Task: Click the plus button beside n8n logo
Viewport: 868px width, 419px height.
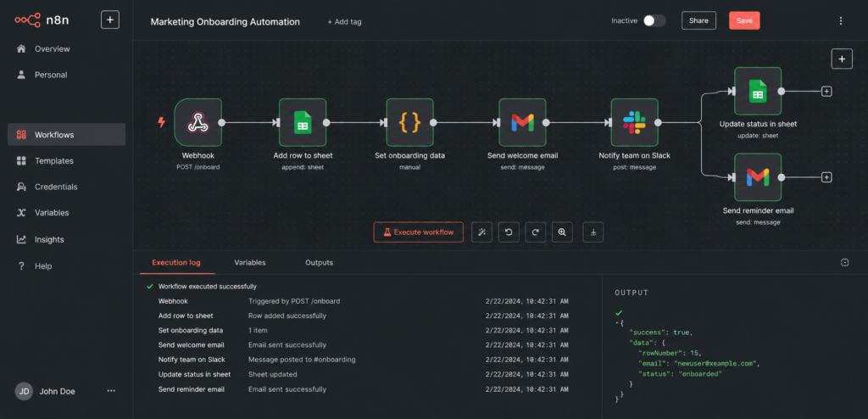Action: pos(110,20)
